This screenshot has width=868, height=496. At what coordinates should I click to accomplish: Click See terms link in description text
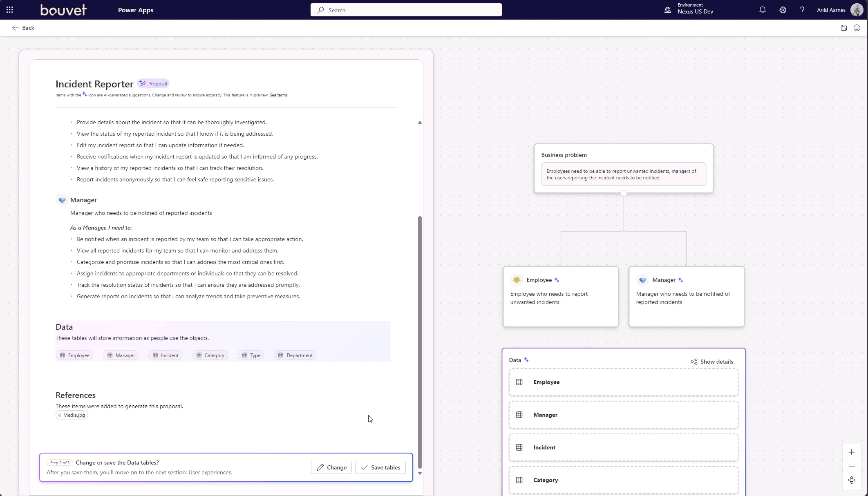278,95
